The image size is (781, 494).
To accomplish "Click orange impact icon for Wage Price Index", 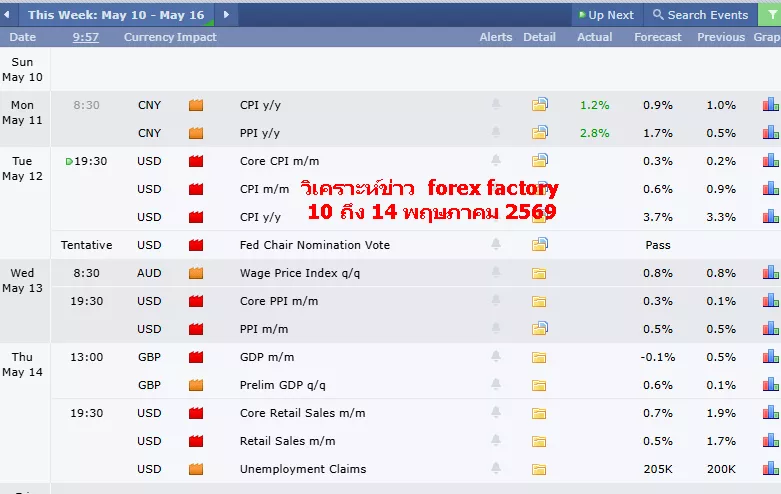I will coord(196,273).
